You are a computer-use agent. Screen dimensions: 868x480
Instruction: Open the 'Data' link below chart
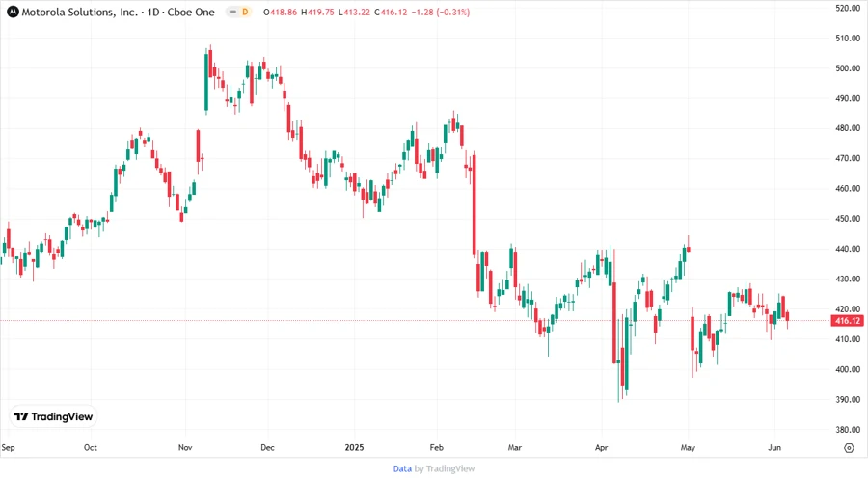pos(402,468)
